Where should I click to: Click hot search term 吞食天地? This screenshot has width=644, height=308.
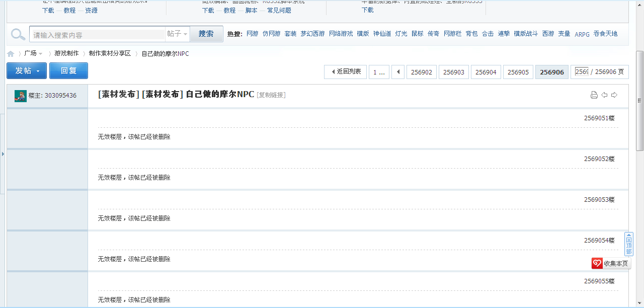605,34
